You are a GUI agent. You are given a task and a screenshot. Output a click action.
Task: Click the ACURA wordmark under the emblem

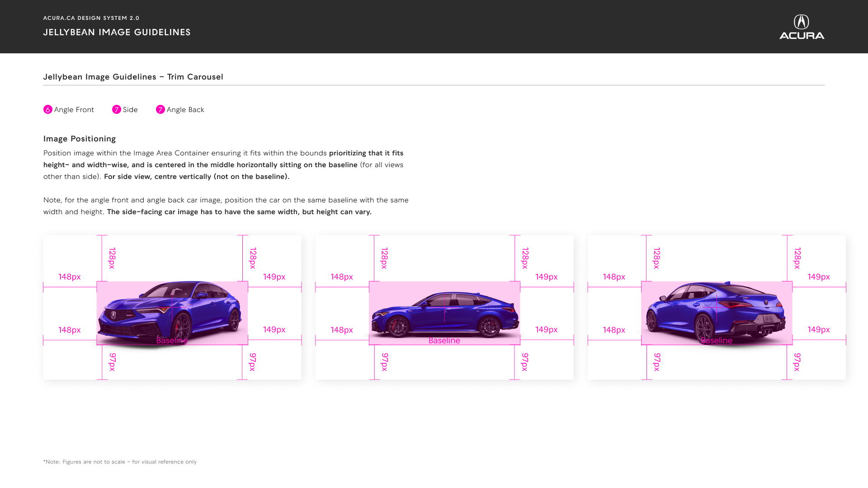click(802, 35)
